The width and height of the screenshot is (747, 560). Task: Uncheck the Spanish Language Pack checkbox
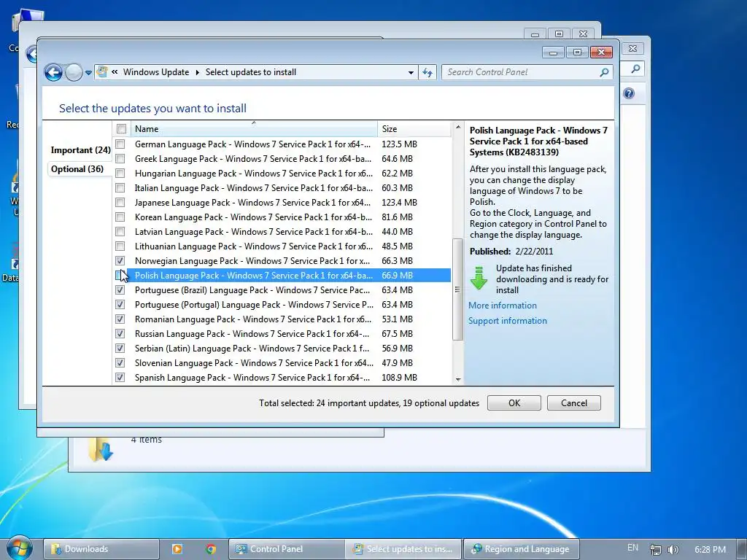tap(120, 378)
